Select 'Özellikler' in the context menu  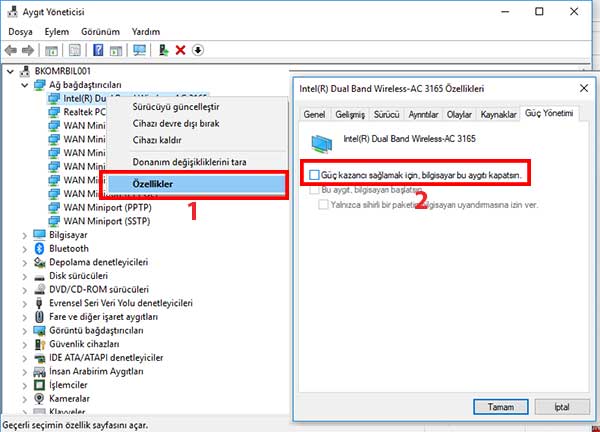click(196, 184)
